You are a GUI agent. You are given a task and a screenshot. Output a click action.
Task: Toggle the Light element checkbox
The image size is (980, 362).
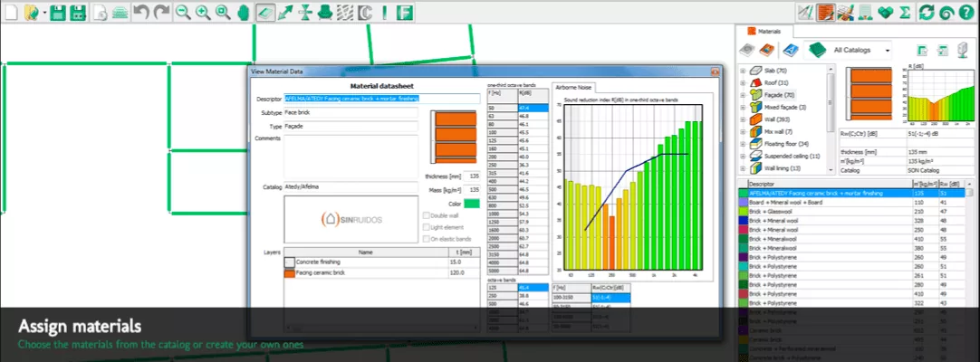[x=428, y=227]
